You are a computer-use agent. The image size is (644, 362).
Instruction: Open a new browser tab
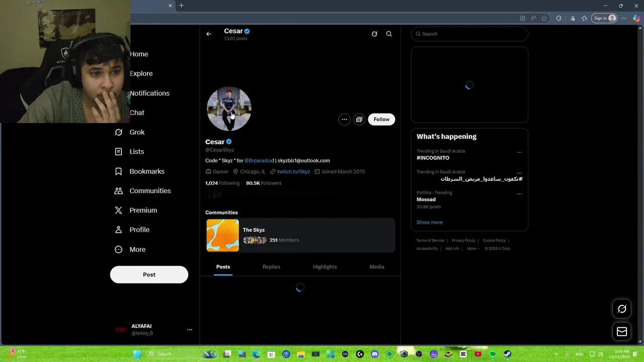point(181,6)
